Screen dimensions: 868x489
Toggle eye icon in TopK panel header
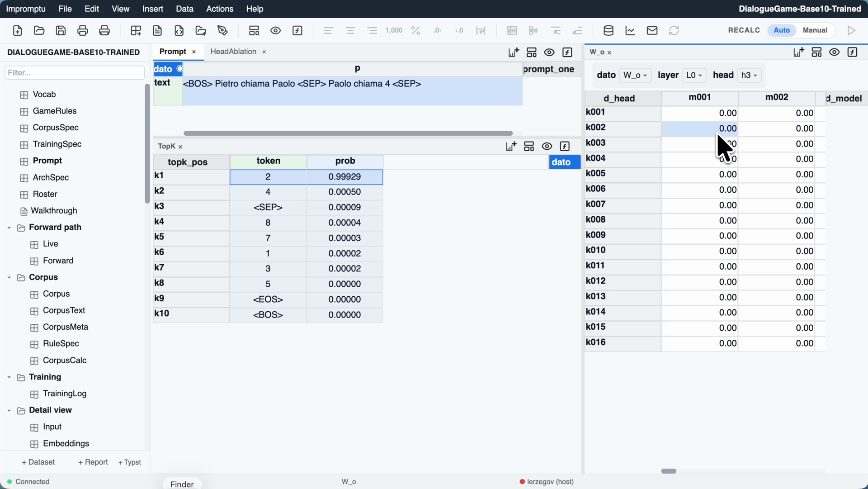(x=547, y=146)
